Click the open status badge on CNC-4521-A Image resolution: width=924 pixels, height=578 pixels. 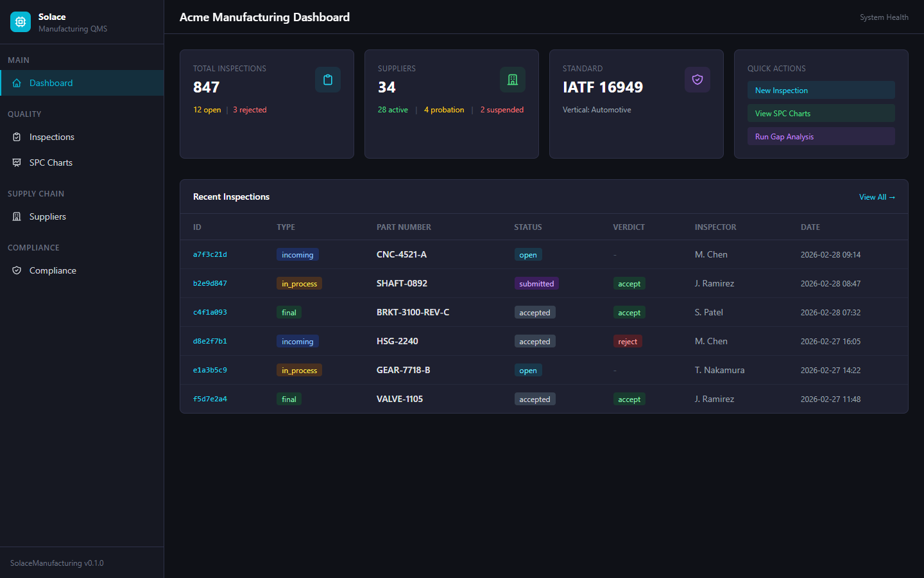[x=527, y=254]
